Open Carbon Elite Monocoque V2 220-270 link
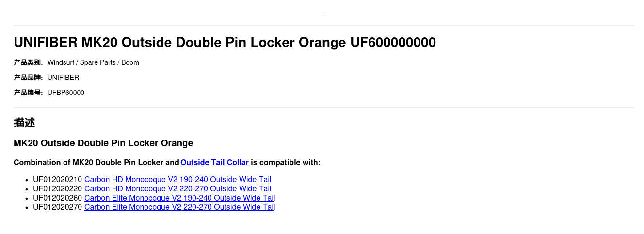Viewport: 644px width, 234px height. pos(179,207)
